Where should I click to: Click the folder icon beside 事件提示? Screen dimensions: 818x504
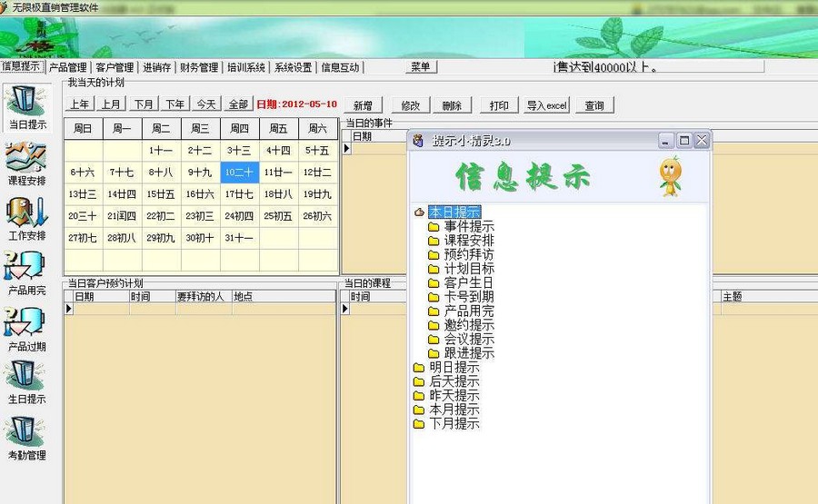point(434,227)
